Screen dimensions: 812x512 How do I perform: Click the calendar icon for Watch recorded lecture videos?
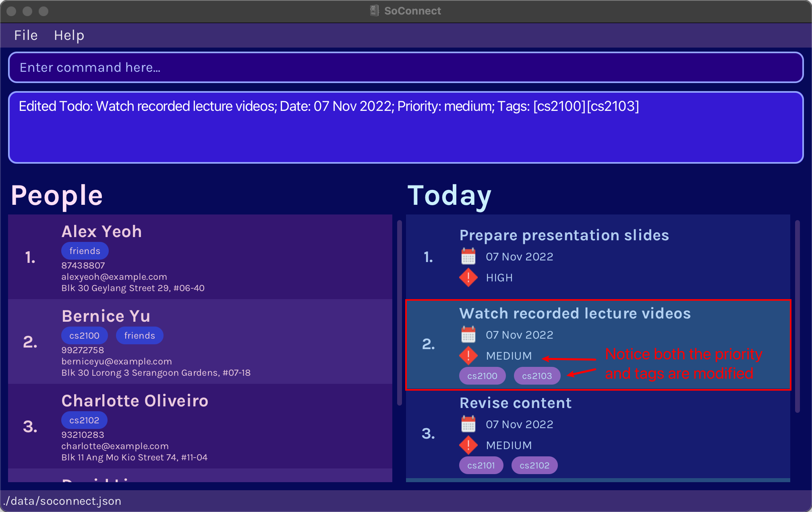[x=468, y=335]
